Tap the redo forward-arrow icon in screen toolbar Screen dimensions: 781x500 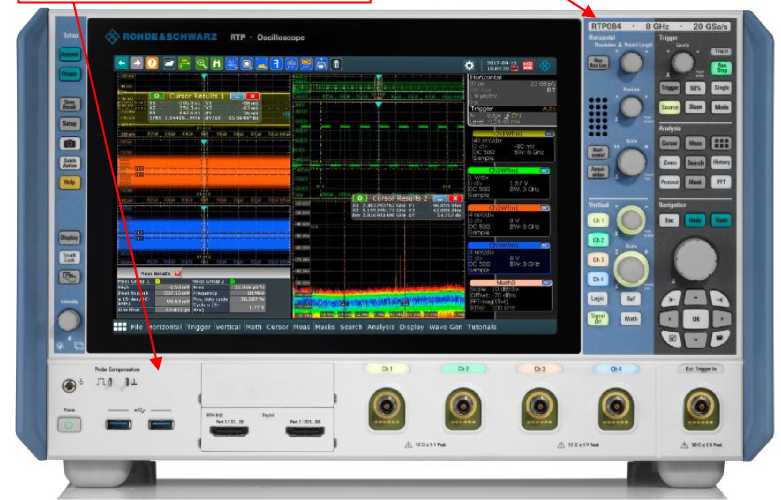[x=136, y=63]
